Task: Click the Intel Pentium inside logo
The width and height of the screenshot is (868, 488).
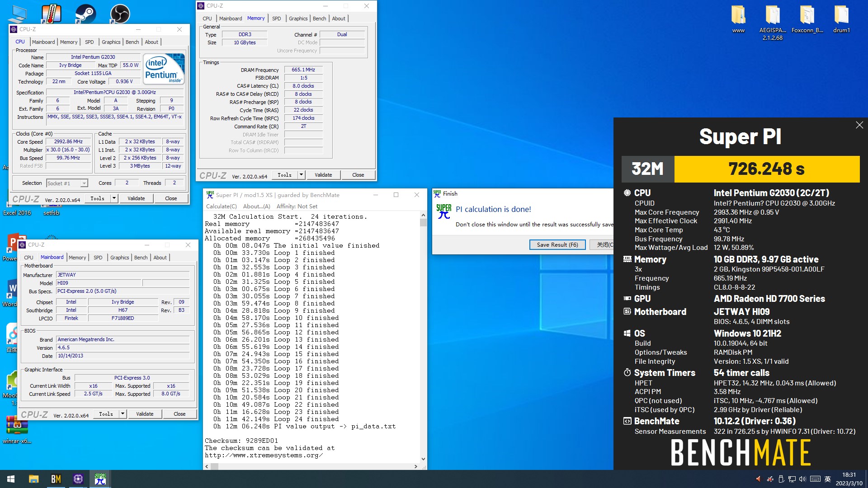Action: click(x=164, y=68)
